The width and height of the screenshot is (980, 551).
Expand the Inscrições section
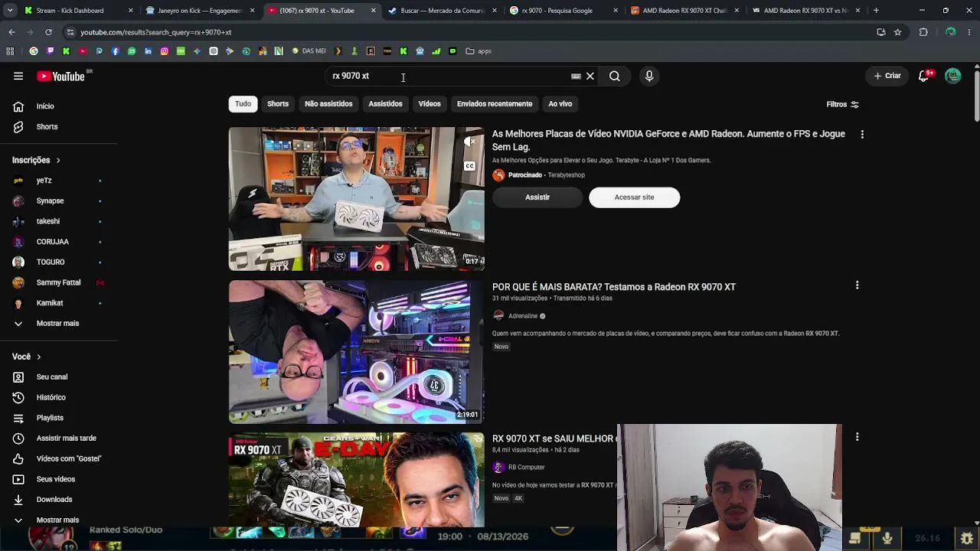pyautogui.click(x=37, y=160)
